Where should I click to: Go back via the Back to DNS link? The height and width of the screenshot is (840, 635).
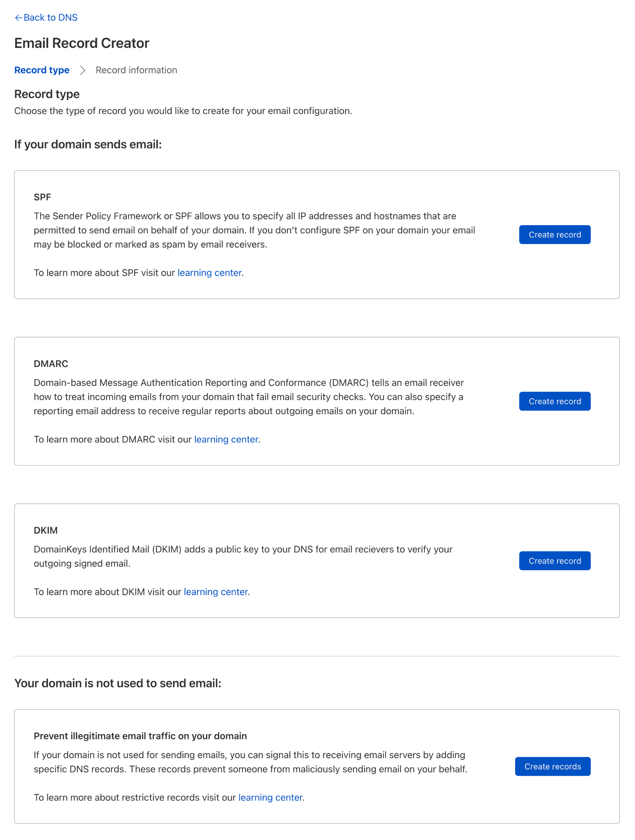[x=50, y=18]
